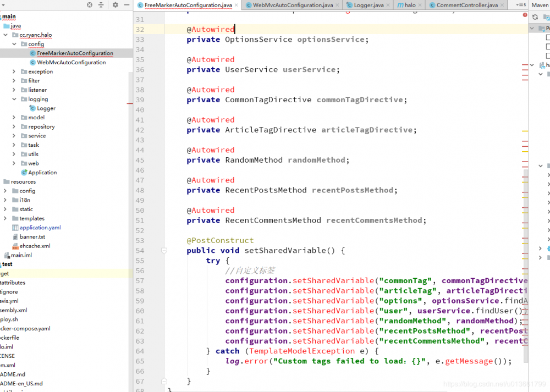Hide the project tool window
This screenshot has width=550, height=392.
pos(127,5)
